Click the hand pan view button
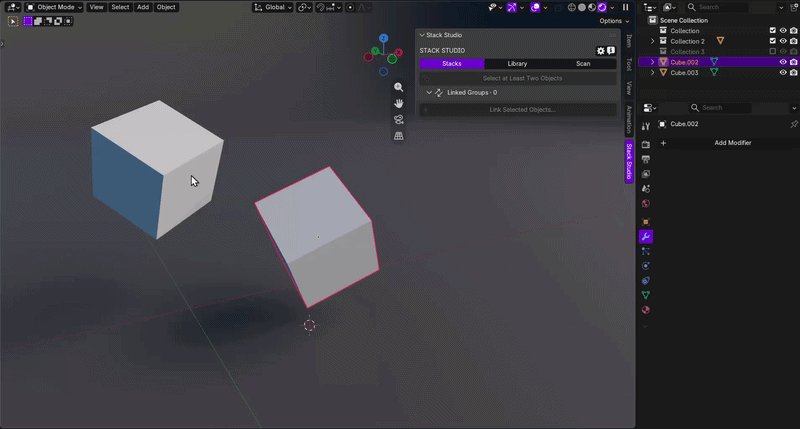 [x=398, y=104]
